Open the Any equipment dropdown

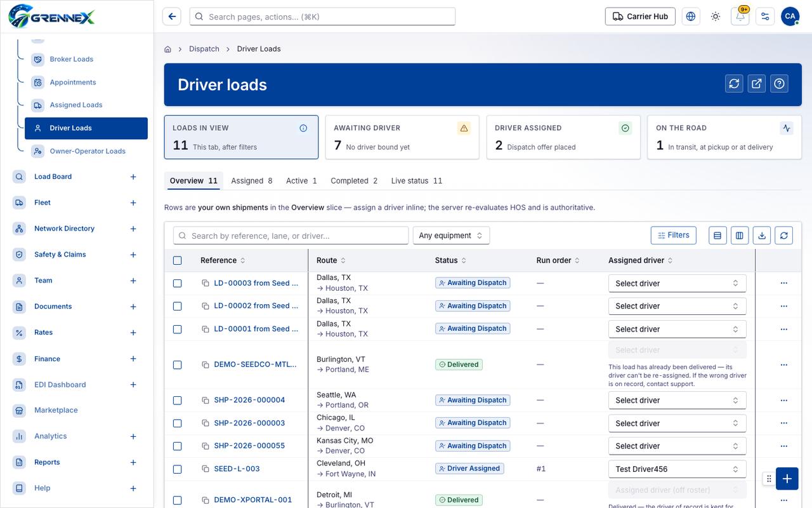[x=451, y=236]
